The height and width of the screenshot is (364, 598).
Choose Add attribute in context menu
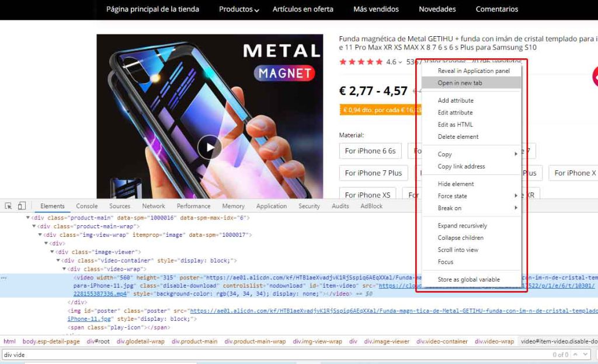pyautogui.click(x=471, y=100)
